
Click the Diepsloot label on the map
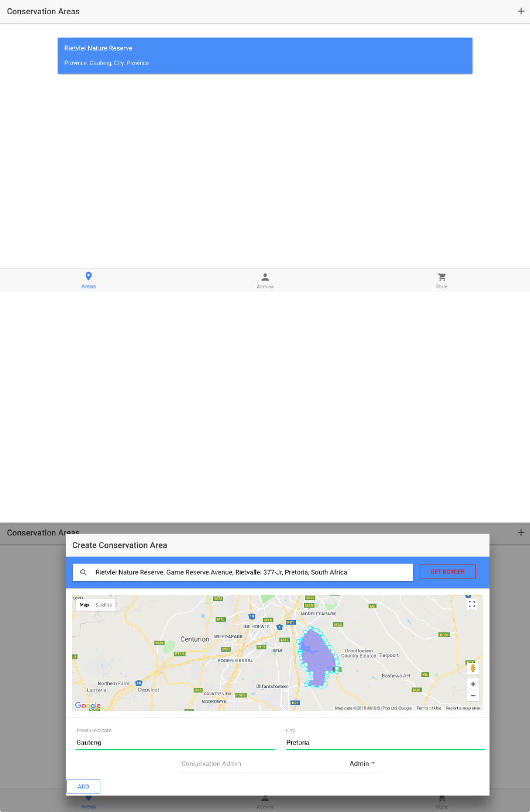click(148, 690)
